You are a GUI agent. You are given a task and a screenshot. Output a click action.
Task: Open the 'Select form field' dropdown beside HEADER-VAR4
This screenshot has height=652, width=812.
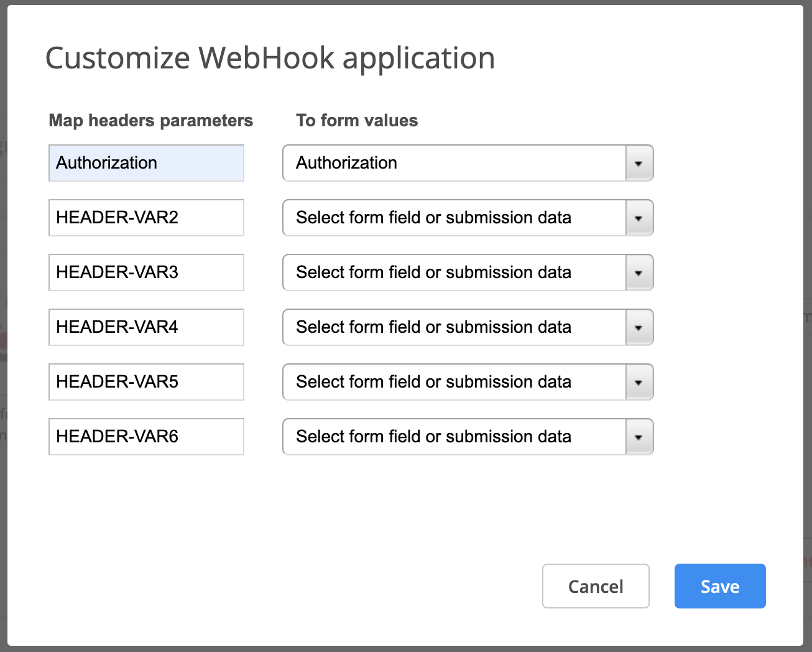click(454, 328)
